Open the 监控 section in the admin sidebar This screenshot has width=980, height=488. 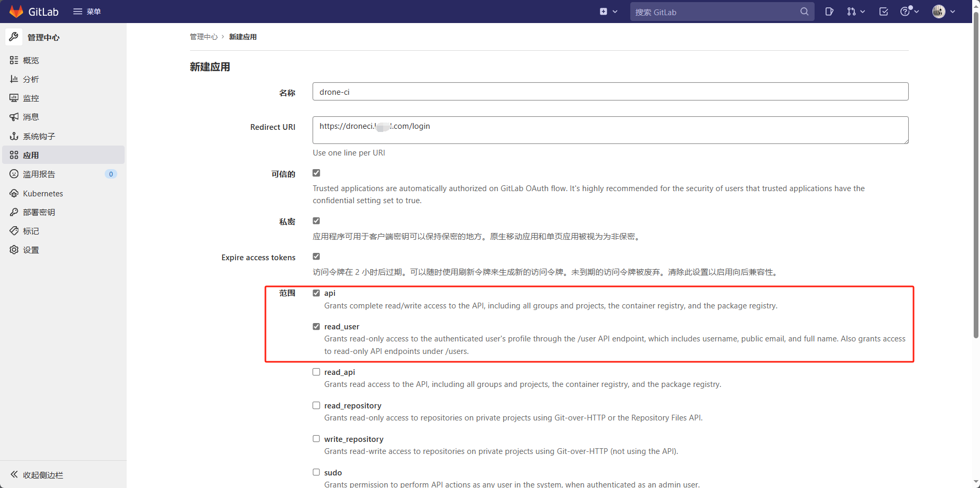(x=31, y=98)
